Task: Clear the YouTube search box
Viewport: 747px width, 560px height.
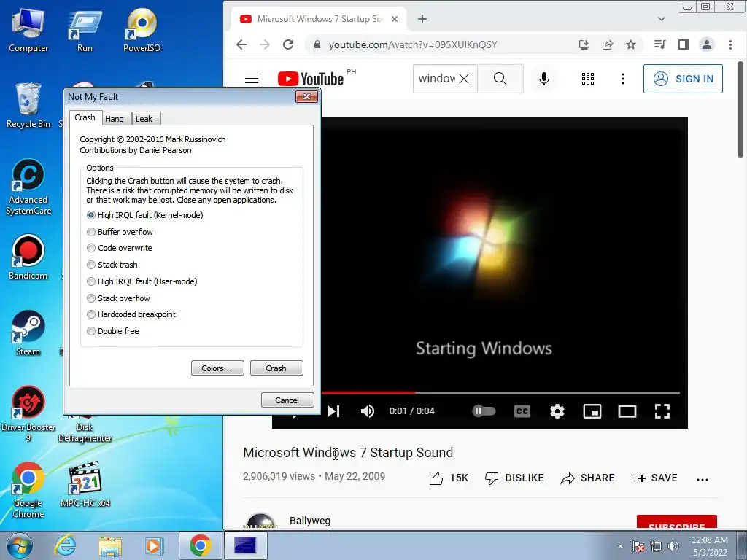Action: [x=463, y=79]
